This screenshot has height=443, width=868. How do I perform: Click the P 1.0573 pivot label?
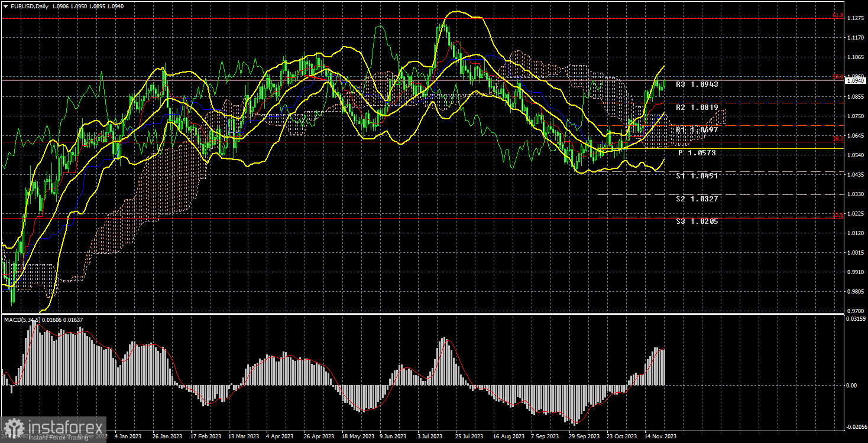point(698,153)
